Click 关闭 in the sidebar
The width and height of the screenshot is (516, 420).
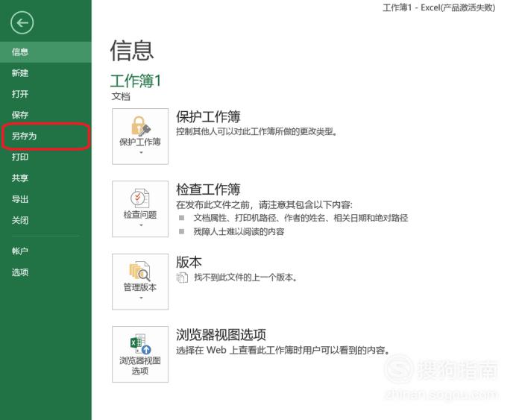tap(45, 220)
